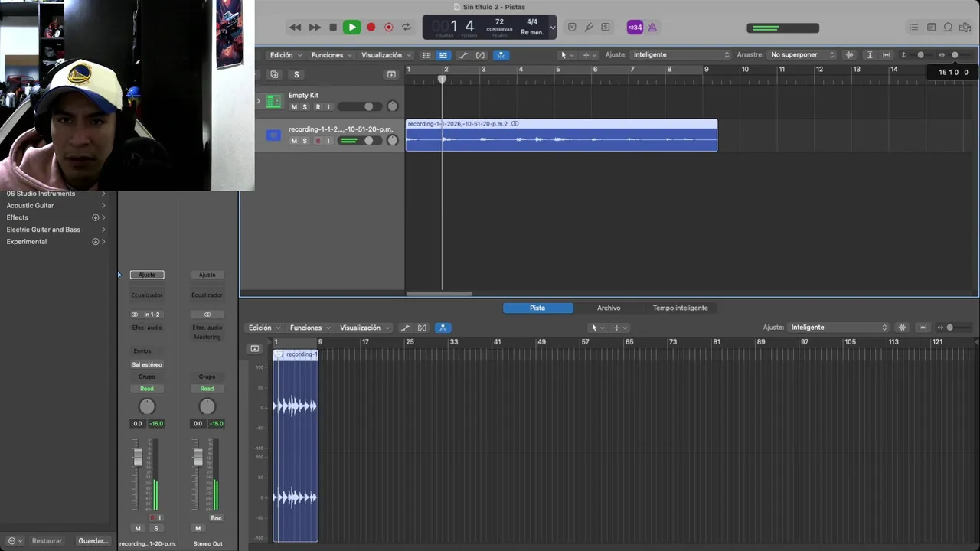Record-enable the Empty Kit track
This screenshot has width=980, height=551.
tap(318, 107)
